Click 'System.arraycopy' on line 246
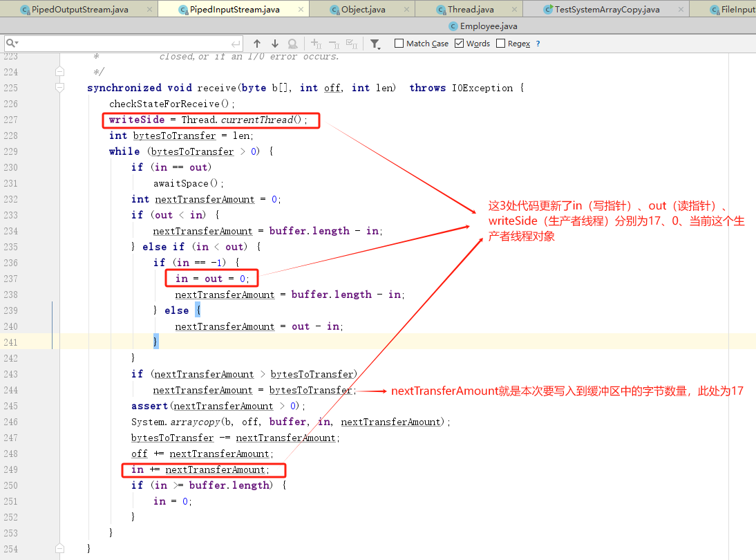This screenshot has width=756, height=560. click(176, 422)
